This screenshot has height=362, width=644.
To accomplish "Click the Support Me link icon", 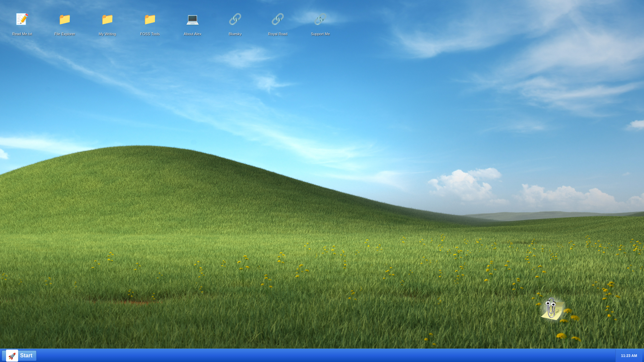I will click(320, 19).
